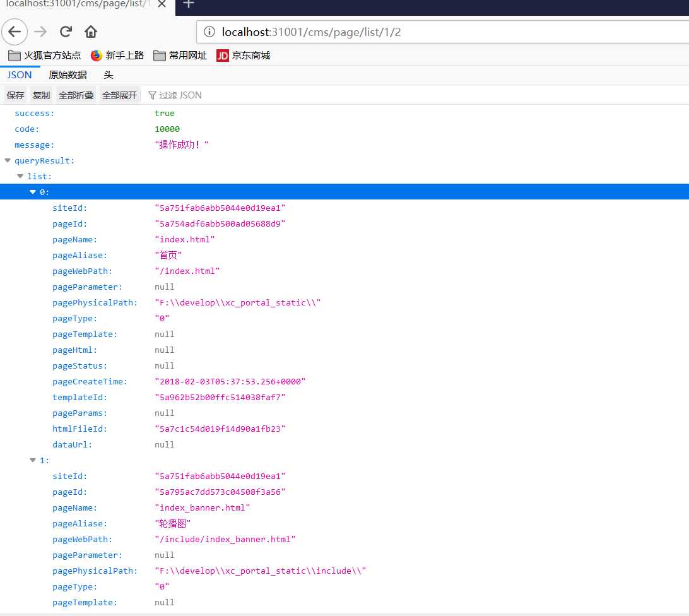
Task: Select the pagePhysicalPath ending in include
Action: pos(260,571)
